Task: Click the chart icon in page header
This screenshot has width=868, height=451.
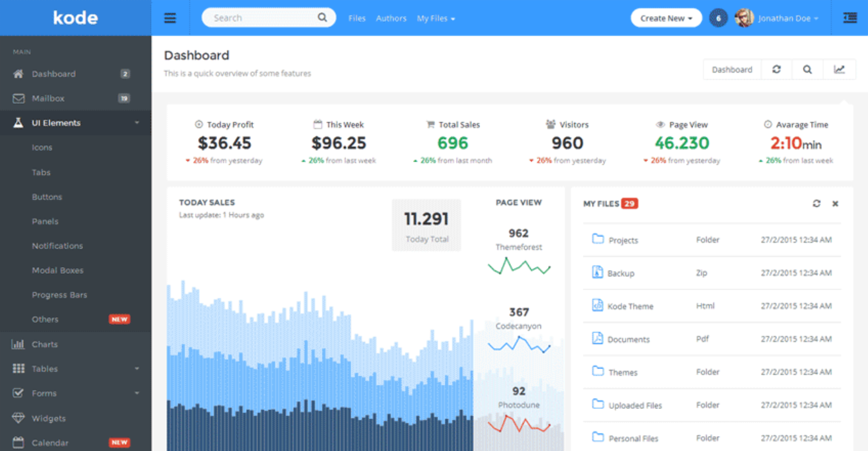Action: click(840, 70)
